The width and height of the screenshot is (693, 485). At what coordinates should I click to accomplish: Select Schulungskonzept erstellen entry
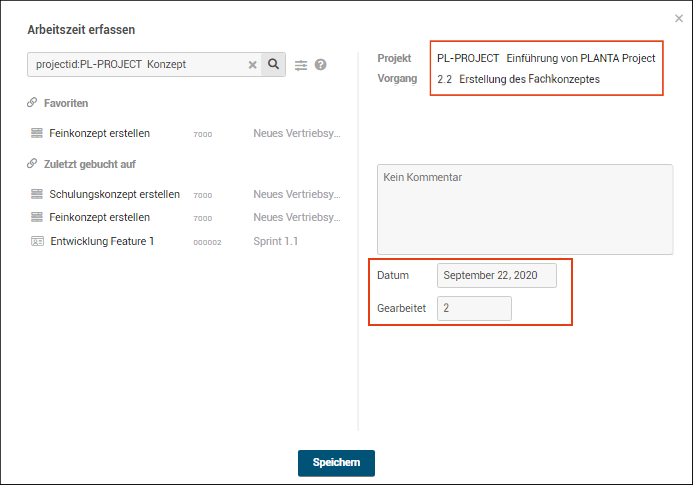pyautogui.click(x=114, y=194)
